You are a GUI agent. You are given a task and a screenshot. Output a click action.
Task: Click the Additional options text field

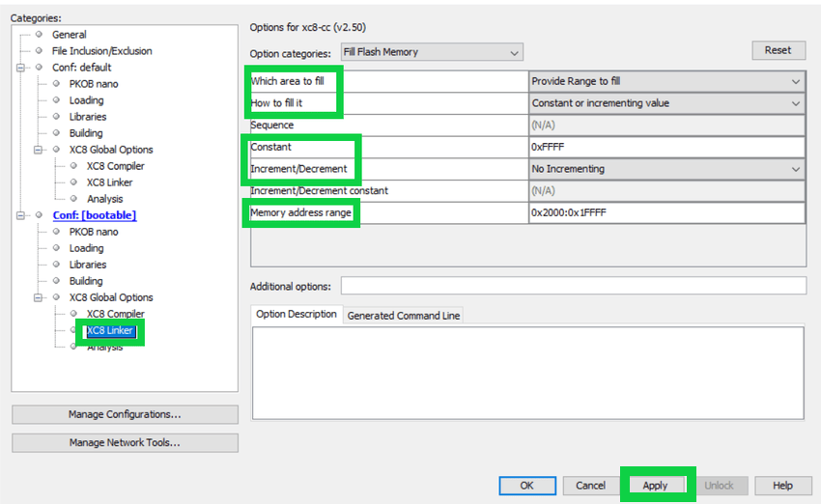pyautogui.click(x=573, y=286)
